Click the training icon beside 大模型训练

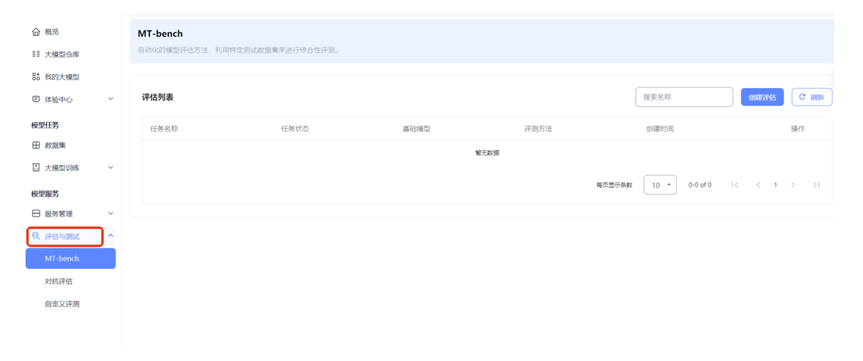(36, 168)
